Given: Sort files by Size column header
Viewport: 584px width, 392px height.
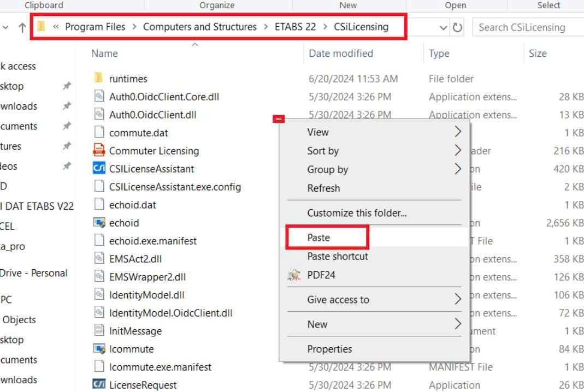Looking at the screenshot, I should click(x=538, y=54).
